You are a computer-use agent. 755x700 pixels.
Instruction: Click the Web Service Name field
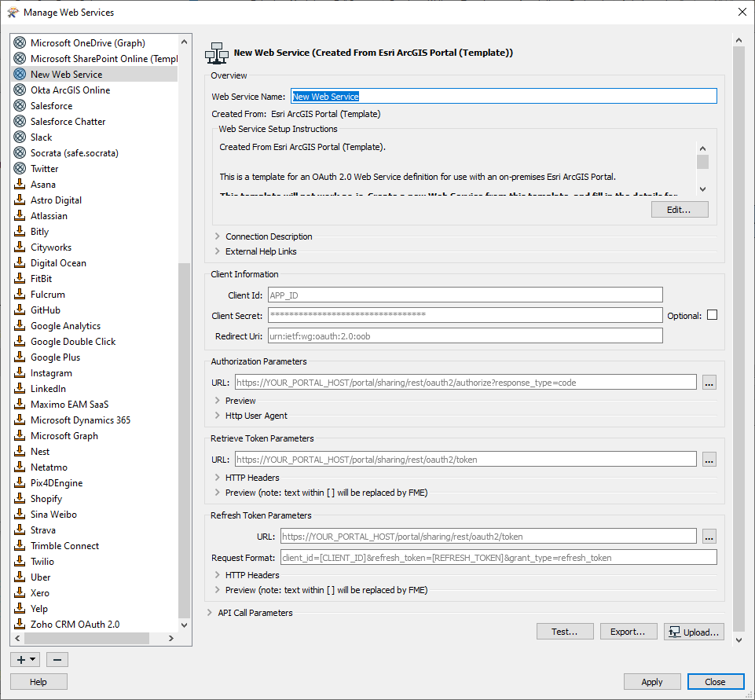[x=504, y=96]
